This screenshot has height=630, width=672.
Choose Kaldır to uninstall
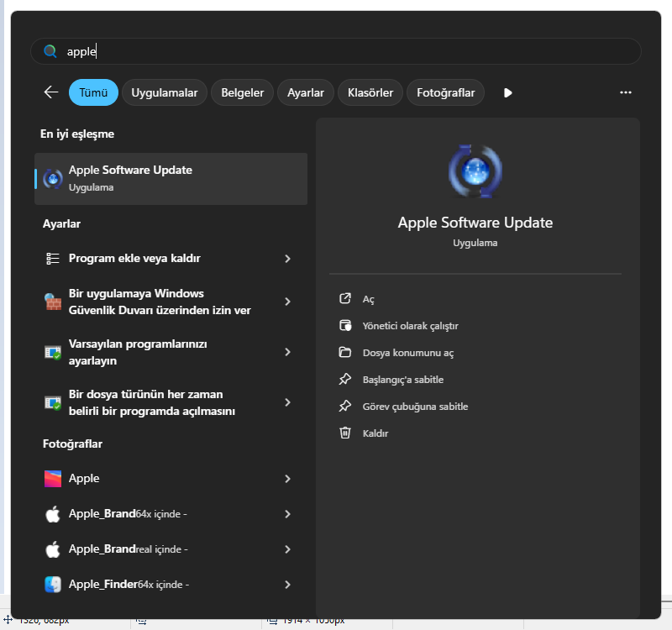[x=375, y=433]
